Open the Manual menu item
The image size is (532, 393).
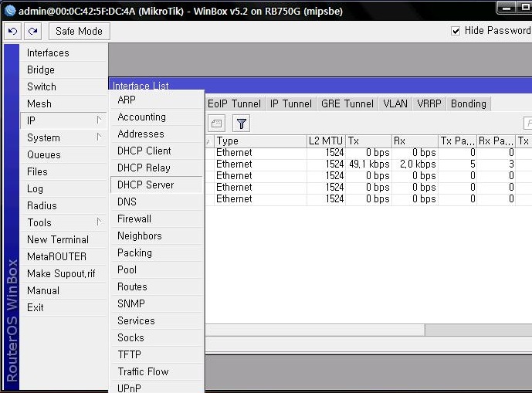(63, 290)
